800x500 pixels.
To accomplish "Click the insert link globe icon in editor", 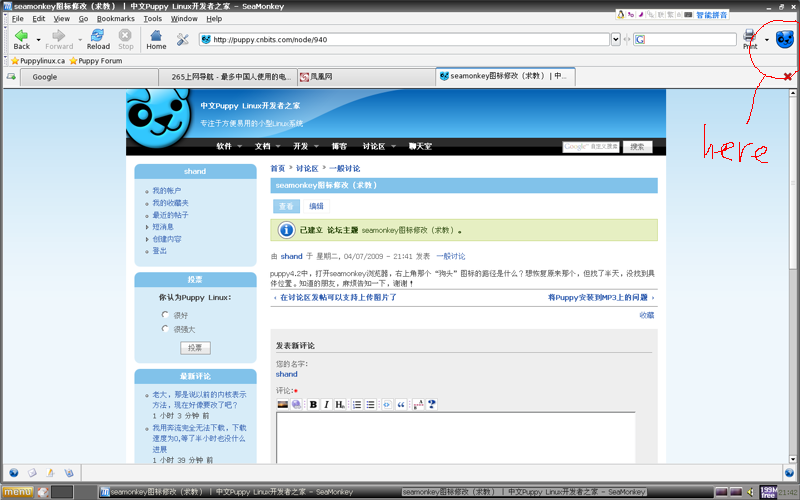I will coord(296,405).
